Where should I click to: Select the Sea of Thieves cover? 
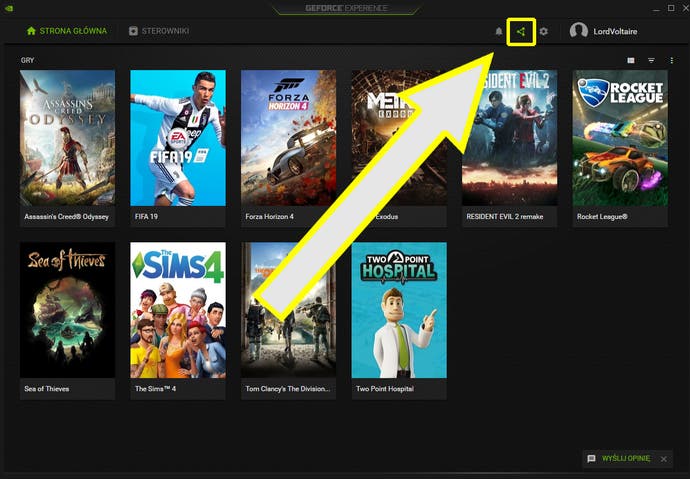coord(67,310)
